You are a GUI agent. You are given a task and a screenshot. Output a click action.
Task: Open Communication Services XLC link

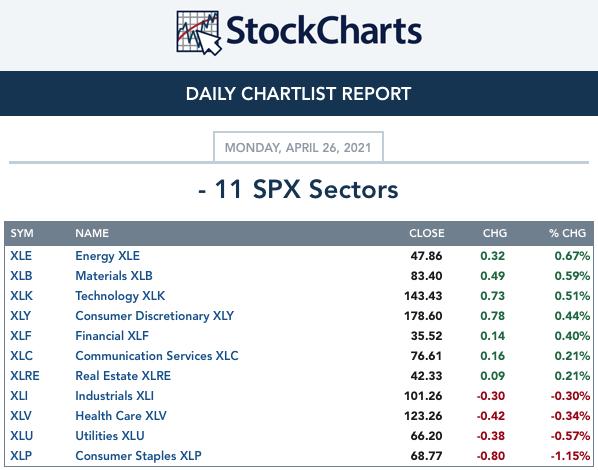tap(157, 356)
